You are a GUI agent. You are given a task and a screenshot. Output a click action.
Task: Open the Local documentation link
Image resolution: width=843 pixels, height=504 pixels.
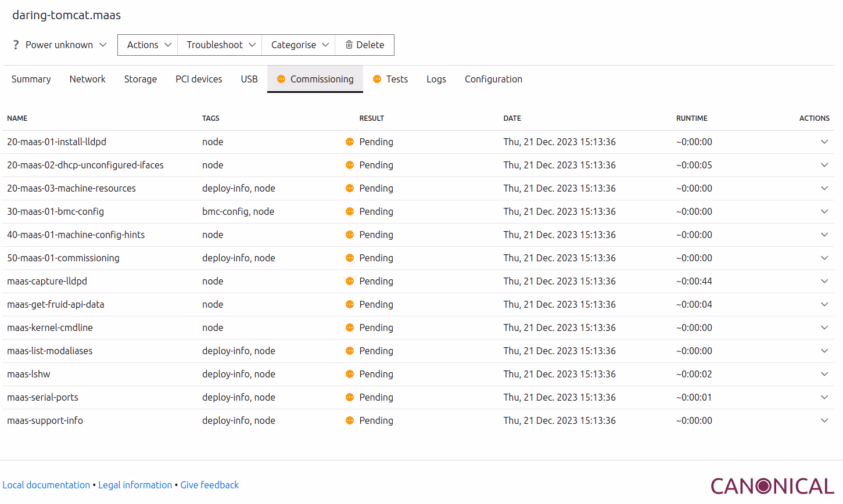pyautogui.click(x=46, y=485)
